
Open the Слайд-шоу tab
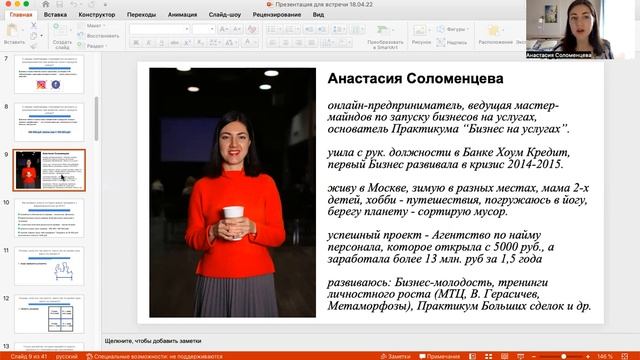point(224,15)
